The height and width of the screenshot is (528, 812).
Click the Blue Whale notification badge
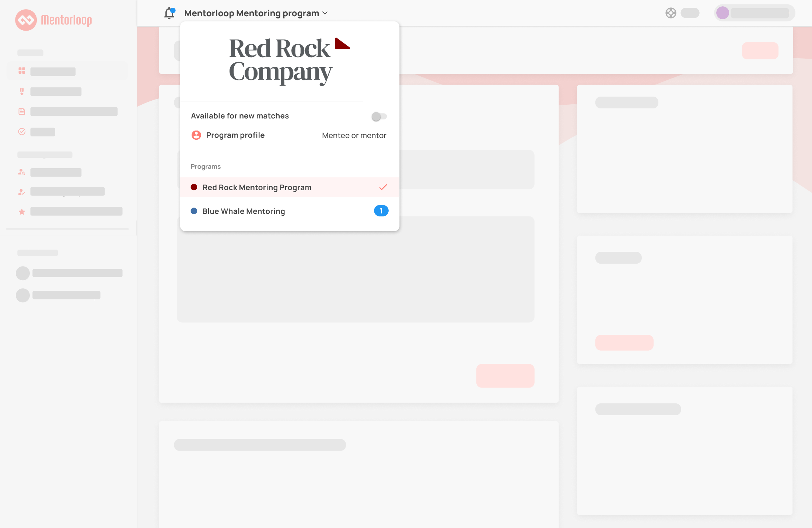tap(381, 211)
